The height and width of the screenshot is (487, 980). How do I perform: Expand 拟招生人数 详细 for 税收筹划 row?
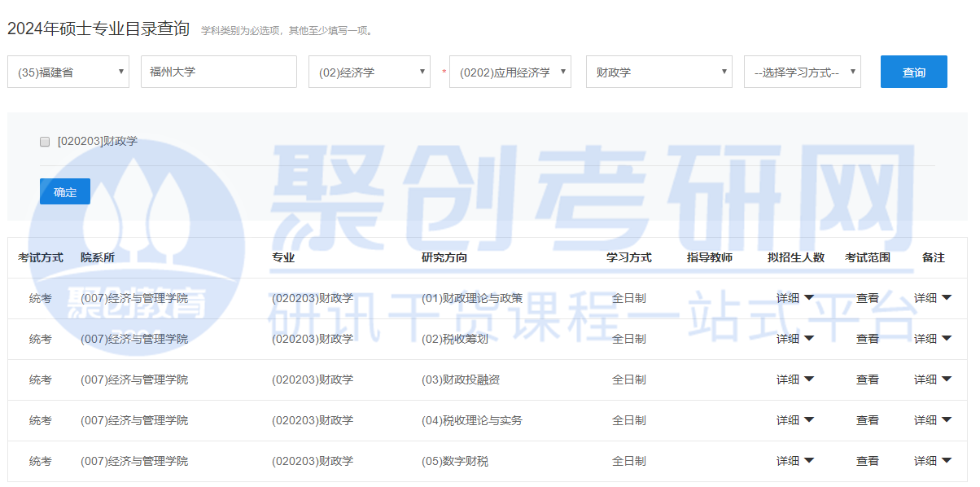coord(795,339)
